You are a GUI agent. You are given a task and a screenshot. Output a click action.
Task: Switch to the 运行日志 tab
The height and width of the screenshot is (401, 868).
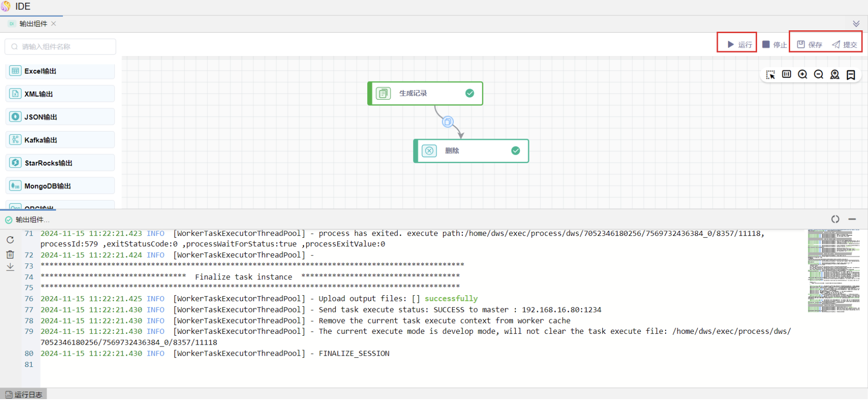[24, 394]
